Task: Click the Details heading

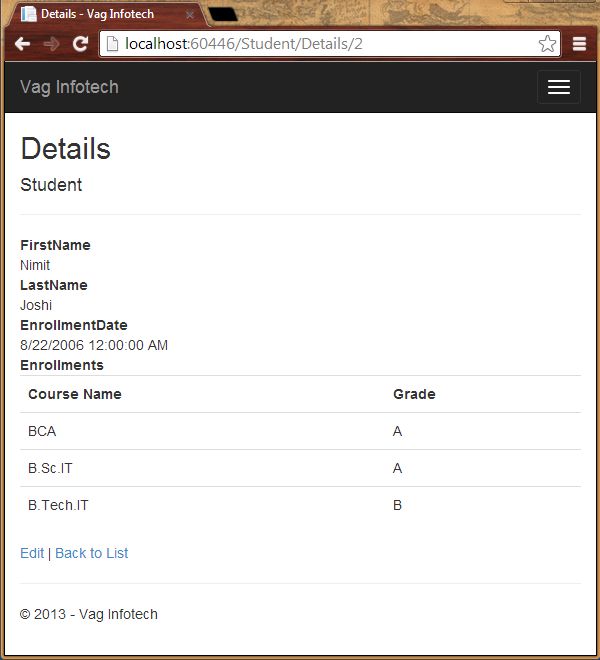Action: (x=65, y=149)
